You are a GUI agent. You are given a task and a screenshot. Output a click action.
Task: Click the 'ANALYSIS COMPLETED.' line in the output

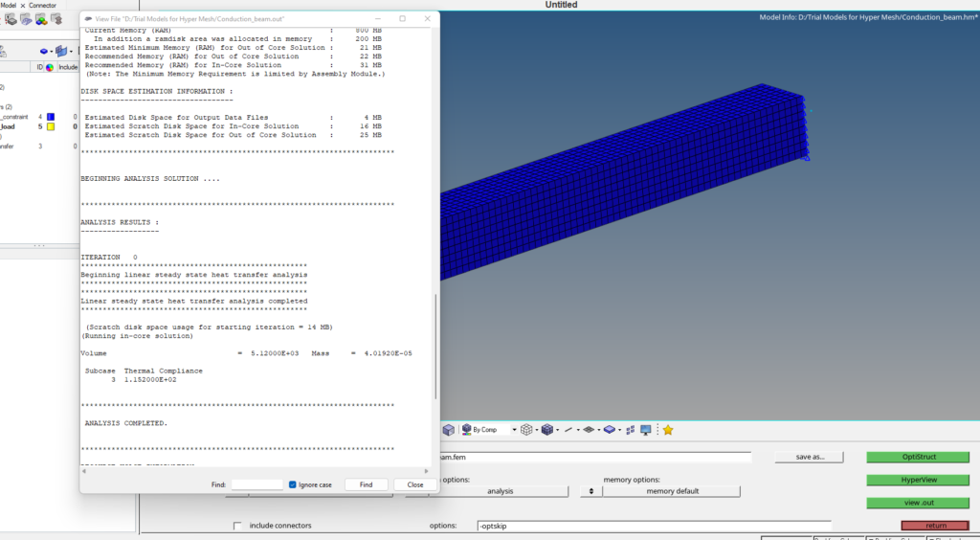click(126, 423)
